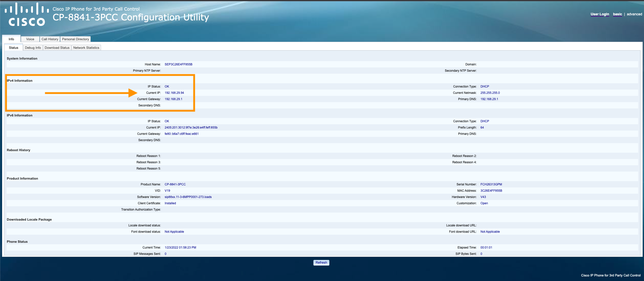Viewport: 644px width, 281px height.
Task: Click Elapsed Time value 00:01:01
Action: tap(486, 248)
